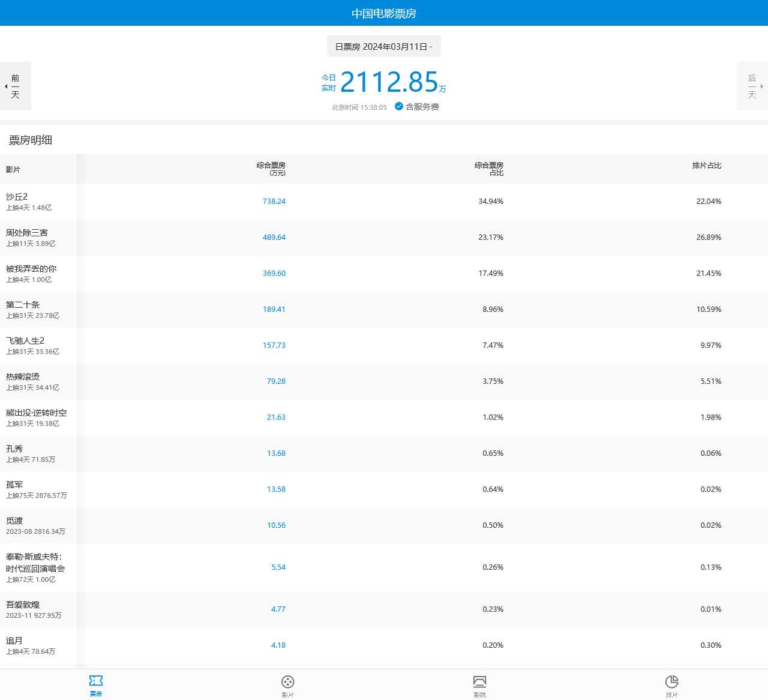Click the 3.75% share cell
768x700 pixels.
[493, 381]
